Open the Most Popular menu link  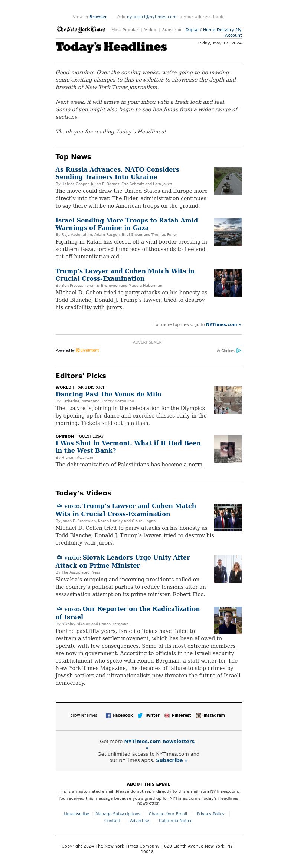(x=125, y=30)
